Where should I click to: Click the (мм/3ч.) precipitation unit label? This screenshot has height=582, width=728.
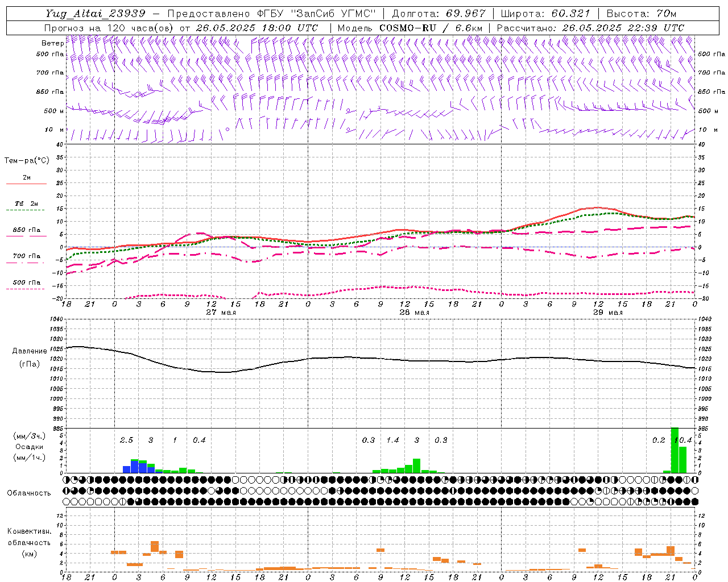[x=30, y=436]
